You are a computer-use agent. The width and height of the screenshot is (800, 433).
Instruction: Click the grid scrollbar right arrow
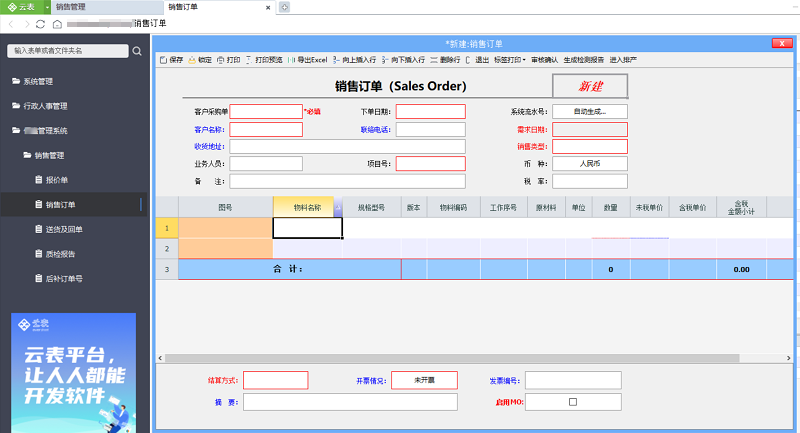pos(788,359)
